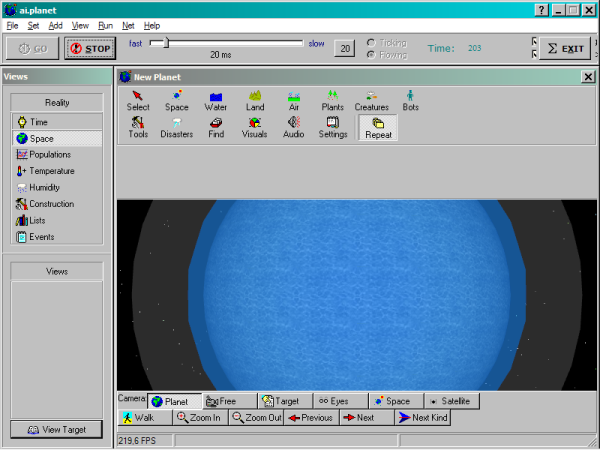This screenshot has height=450, width=600.
Task: Open the Populations view in list
Action: 49,155
